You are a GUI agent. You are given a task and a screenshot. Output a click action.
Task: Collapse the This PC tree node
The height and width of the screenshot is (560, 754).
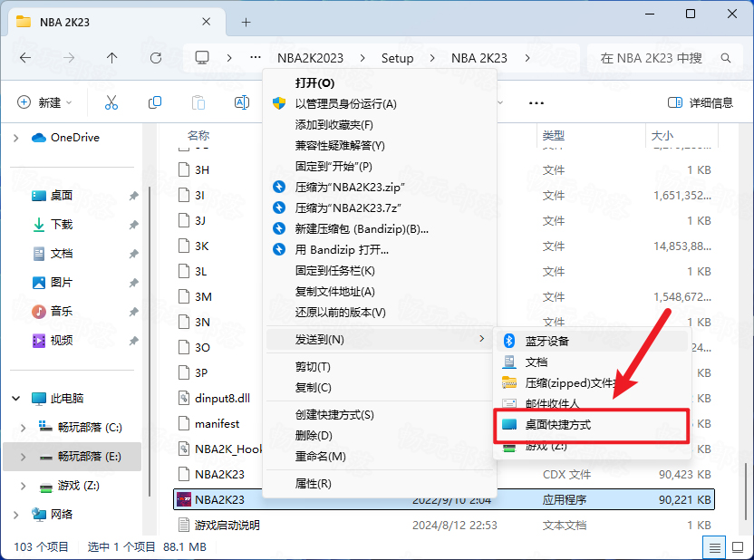pos(16,399)
